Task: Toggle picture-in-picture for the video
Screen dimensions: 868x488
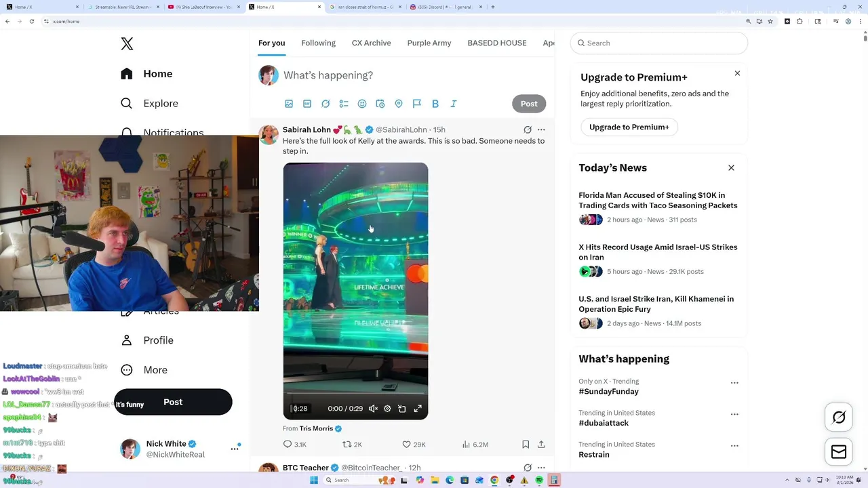Action: [x=402, y=409]
